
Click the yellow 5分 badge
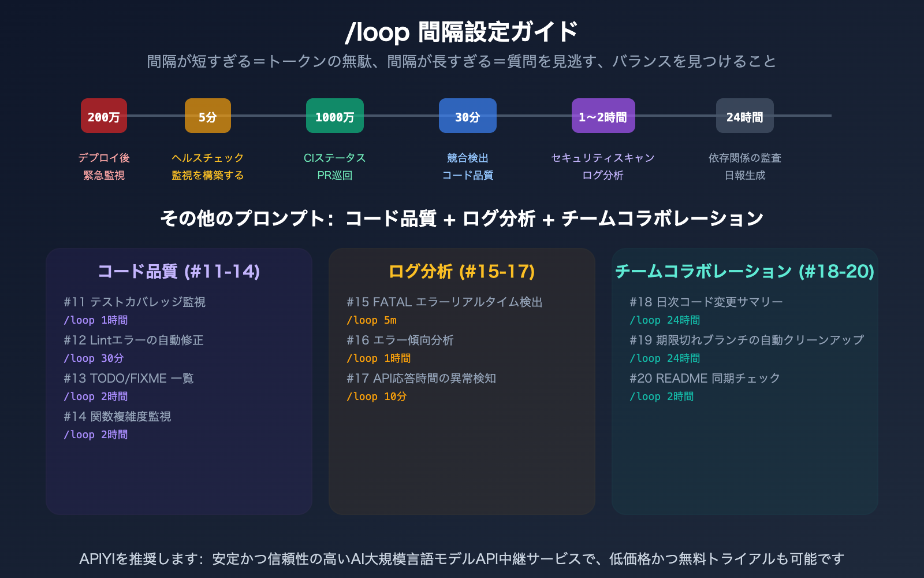coord(207,116)
